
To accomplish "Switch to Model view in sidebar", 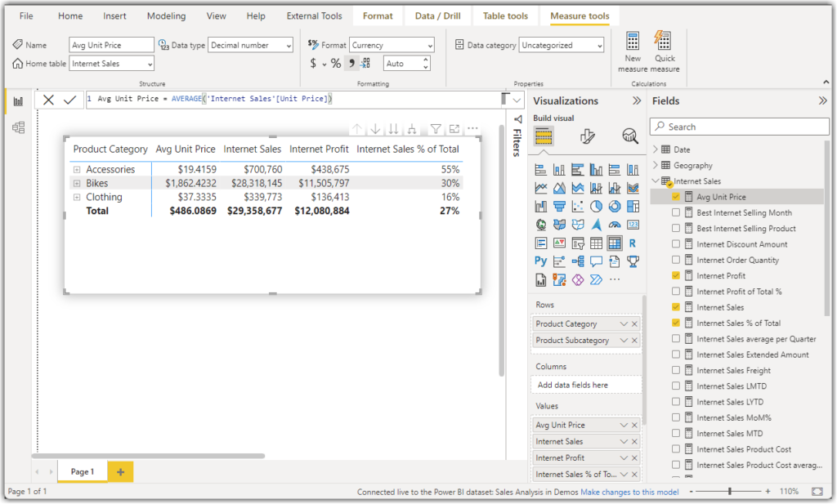I will point(18,127).
